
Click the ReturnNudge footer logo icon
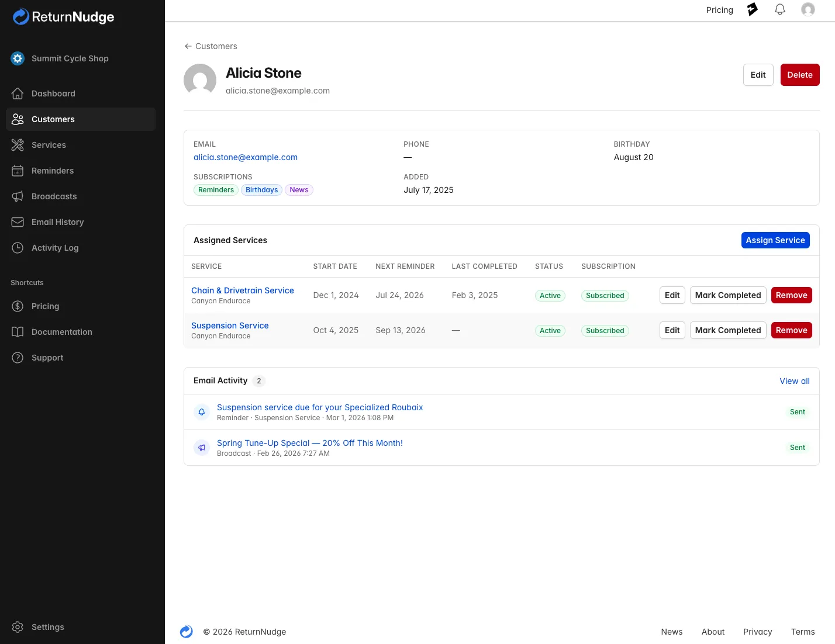coord(187,632)
